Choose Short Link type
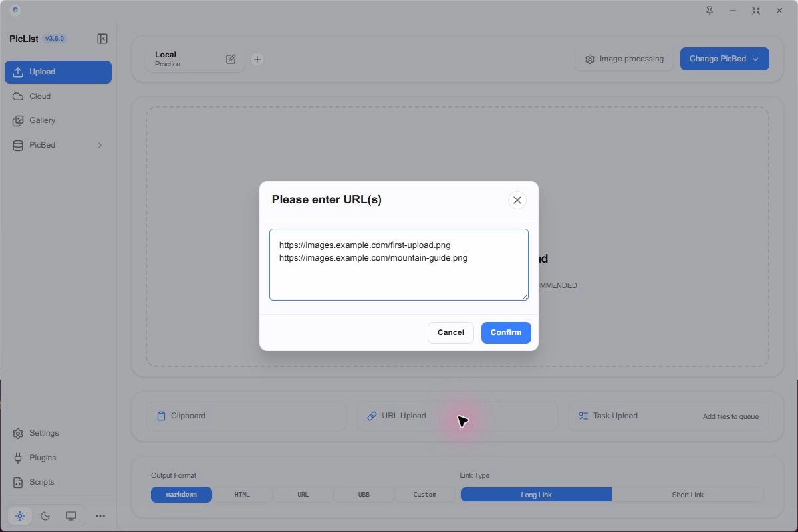 (688, 495)
